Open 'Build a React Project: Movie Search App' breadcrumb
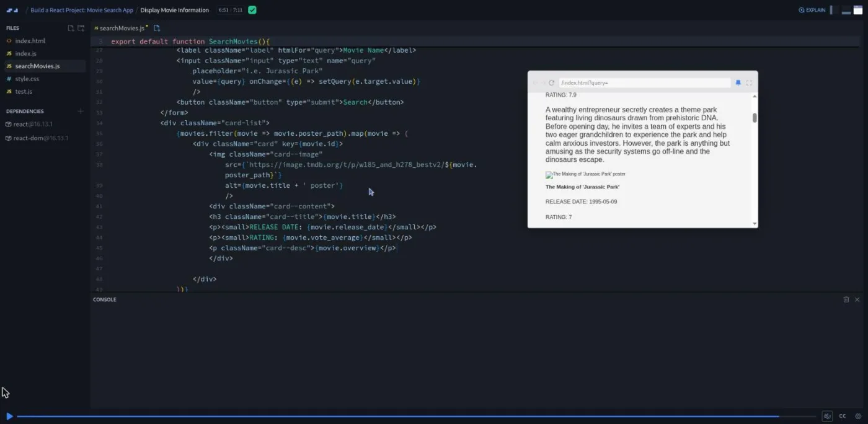The width and height of the screenshot is (868, 424). pos(82,10)
